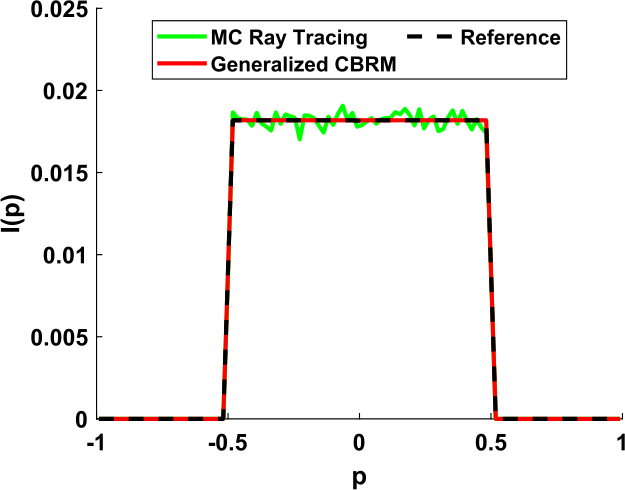625x490 pixels.
Task: Click the x-axis tick value -1
Action: tap(96, 443)
